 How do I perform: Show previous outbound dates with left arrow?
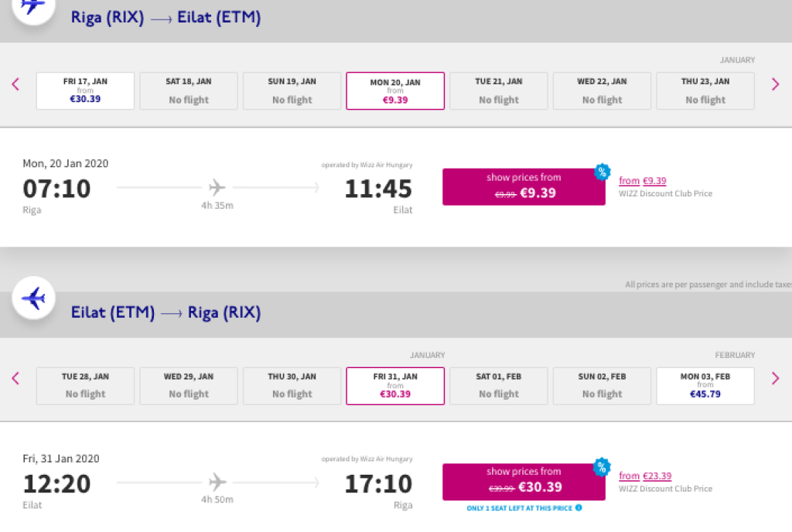pos(15,84)
